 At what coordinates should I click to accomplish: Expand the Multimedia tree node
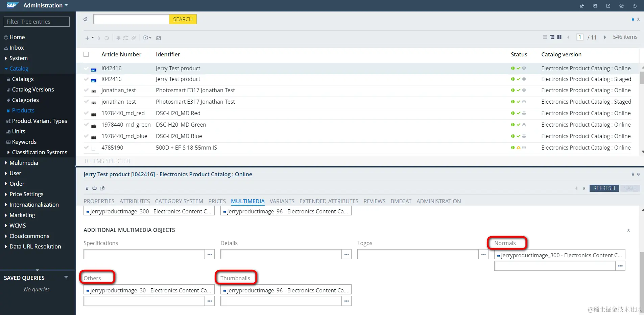click(6, 163)
